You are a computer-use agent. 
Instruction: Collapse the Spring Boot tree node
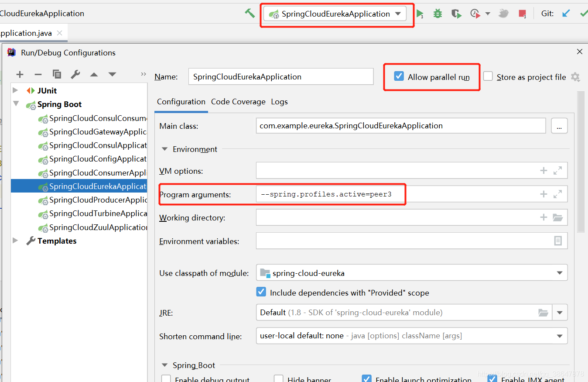point(16,104)
